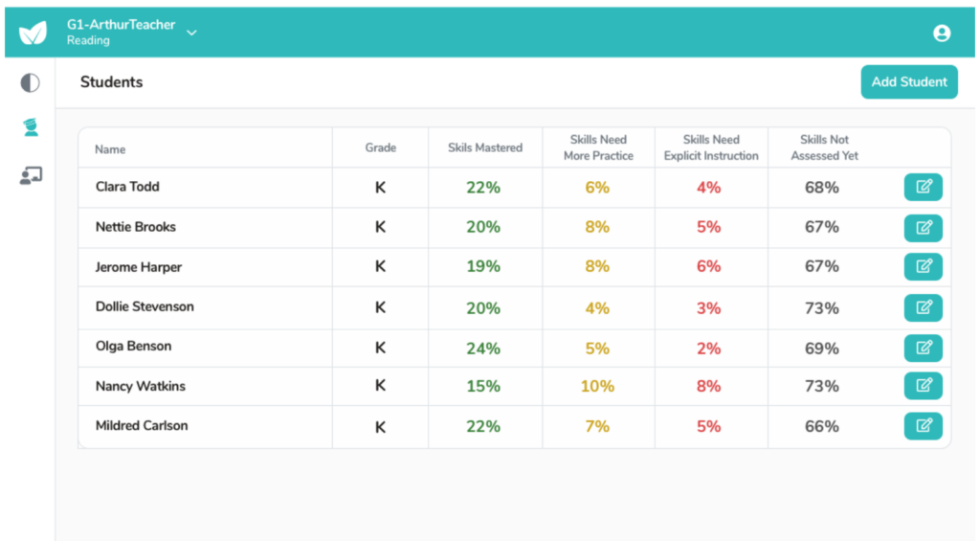Screen dimensions: 980x541
Task: Expand the G1-ArthurTeacher class dropdown chevron
Action: (191, 33)
